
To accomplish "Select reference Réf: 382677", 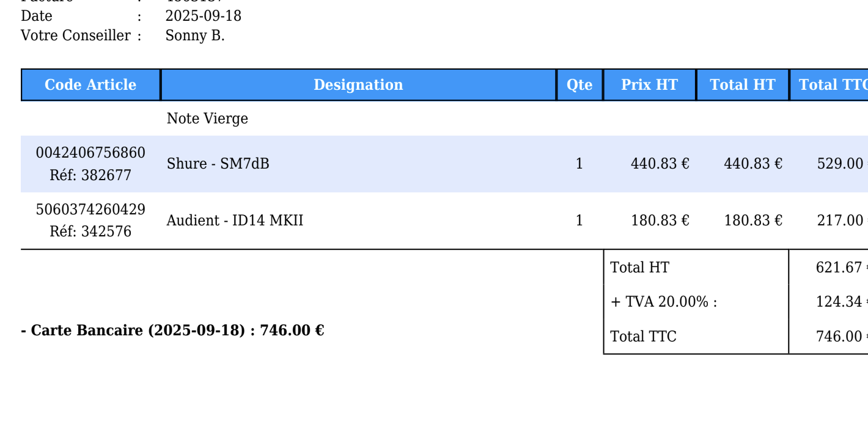I will (90, 175).
